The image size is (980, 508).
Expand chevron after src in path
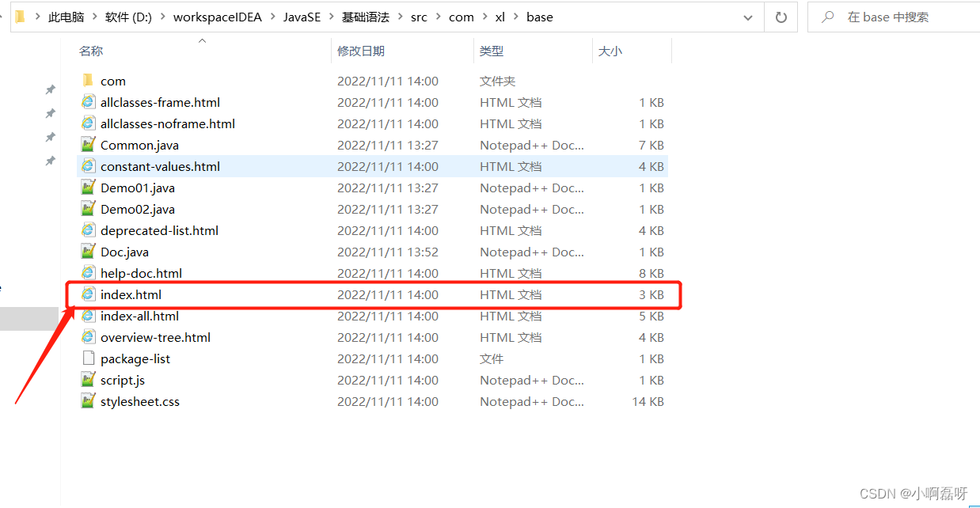coord(437,17)
